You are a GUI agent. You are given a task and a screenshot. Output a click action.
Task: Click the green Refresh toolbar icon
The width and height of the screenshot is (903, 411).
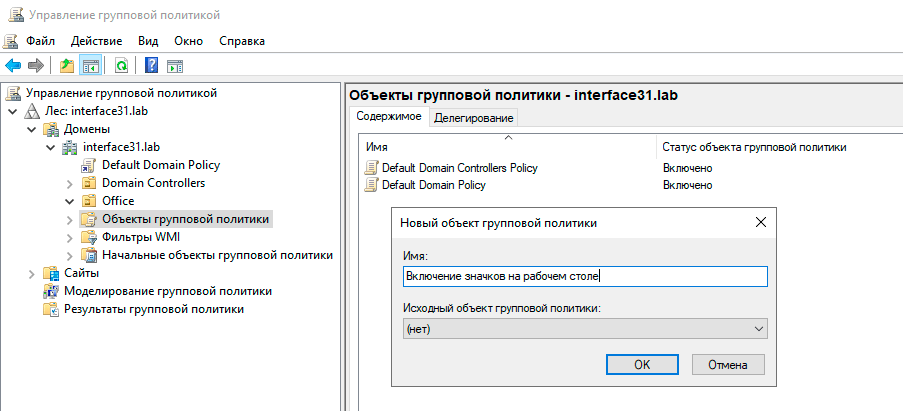[121, 66]
